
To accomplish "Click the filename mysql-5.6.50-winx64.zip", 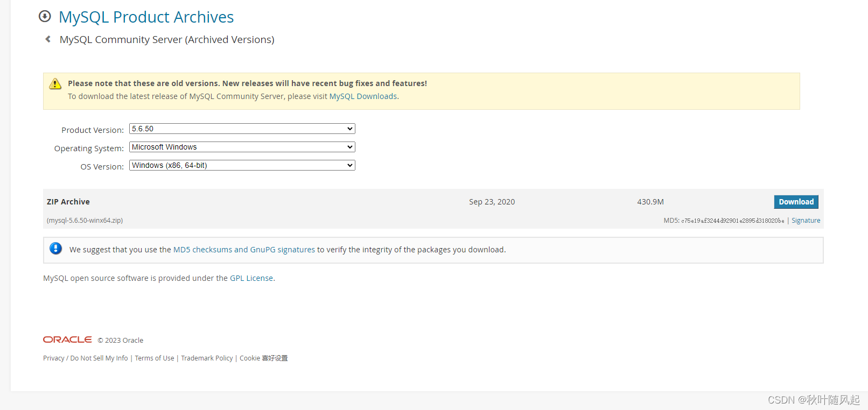I will (x=85, y=221).
